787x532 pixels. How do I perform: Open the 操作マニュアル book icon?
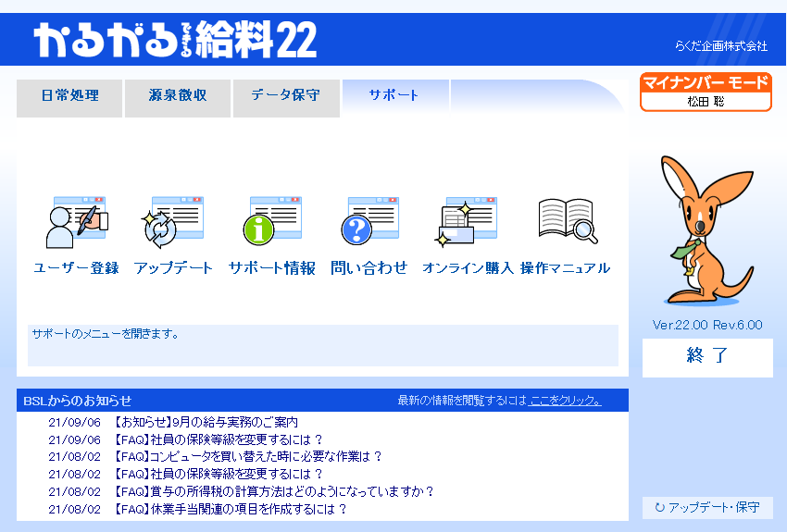tap(568, 220)
